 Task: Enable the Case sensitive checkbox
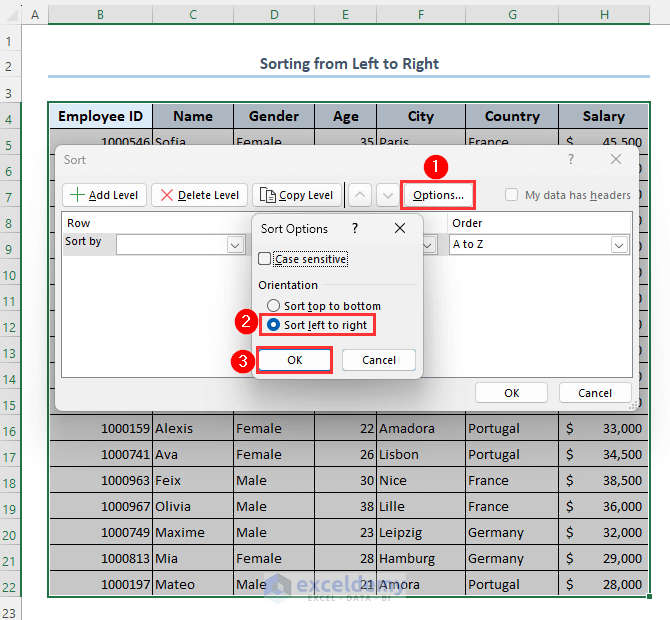pyautogui.click(x=265, y=259)
